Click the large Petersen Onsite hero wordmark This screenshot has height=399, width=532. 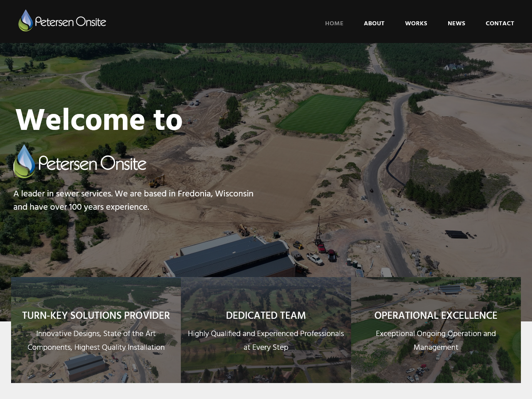[x=92, y=163]
